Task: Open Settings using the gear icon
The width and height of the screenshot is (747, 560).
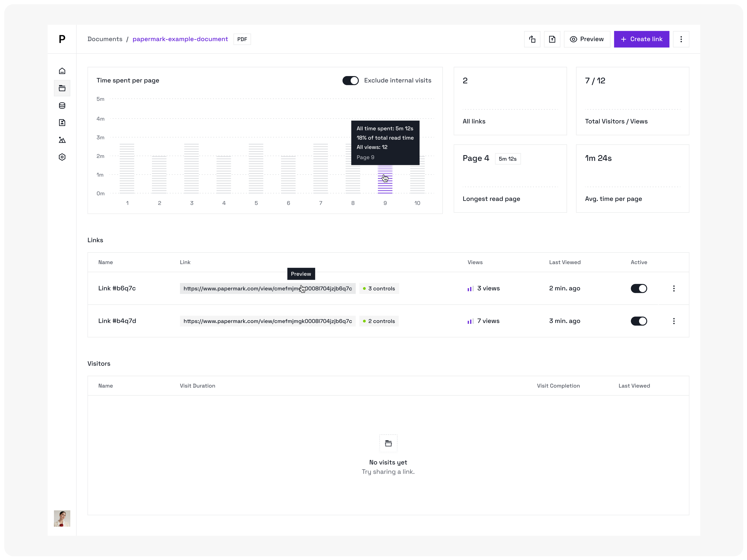Action: point(62,157)
